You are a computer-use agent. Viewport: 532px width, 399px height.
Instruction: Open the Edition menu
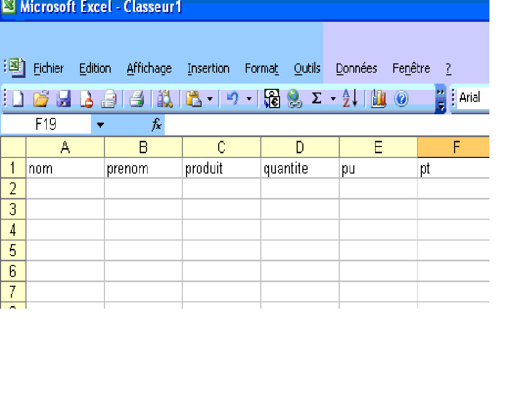(x=95, y=69)
